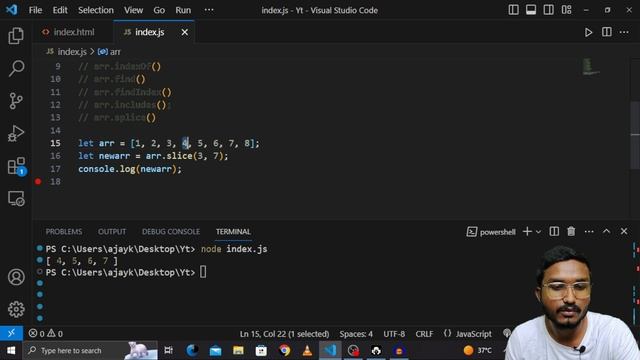Open the Selection menu
This screenshot has width=640, height=360.
click(x=96, y=10)
